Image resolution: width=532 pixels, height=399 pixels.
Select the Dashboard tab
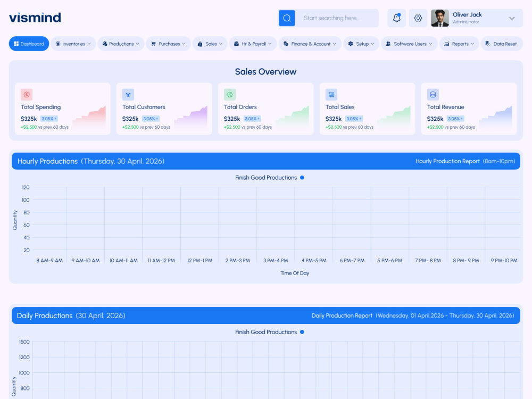(29, 44)
